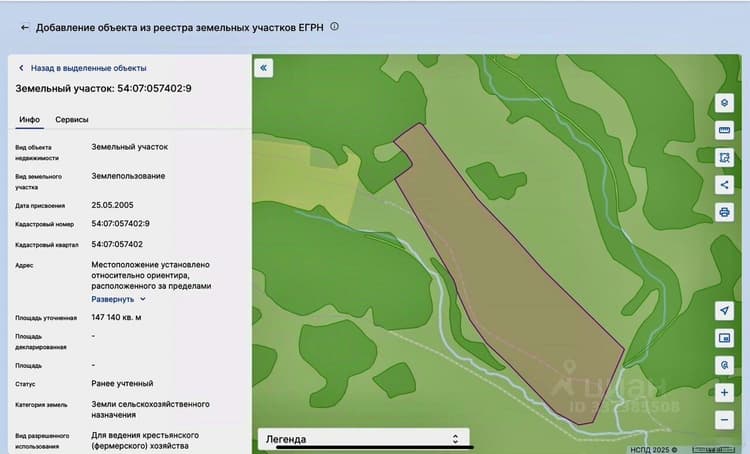Click the Легенда up-down chevron

click(455, 439)
